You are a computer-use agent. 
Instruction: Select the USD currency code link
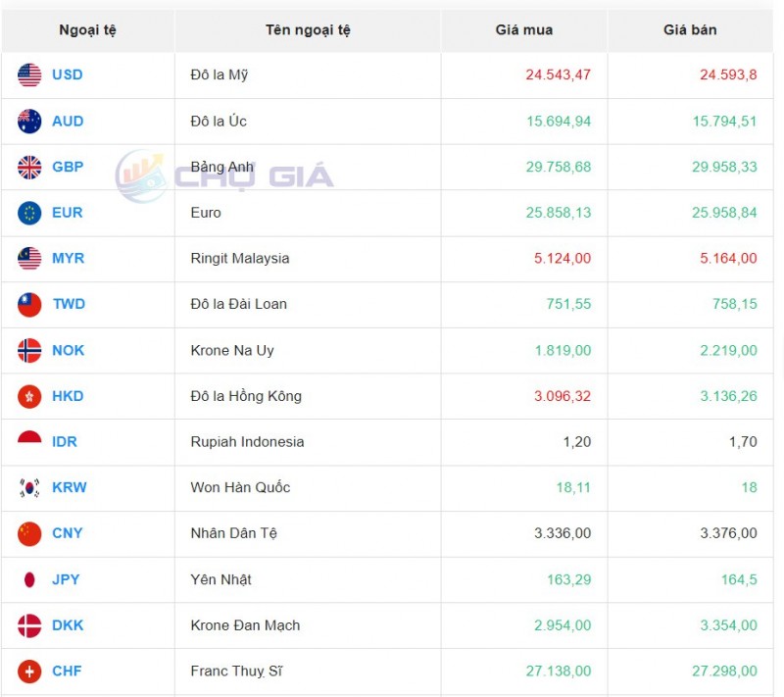coord(66,75)
